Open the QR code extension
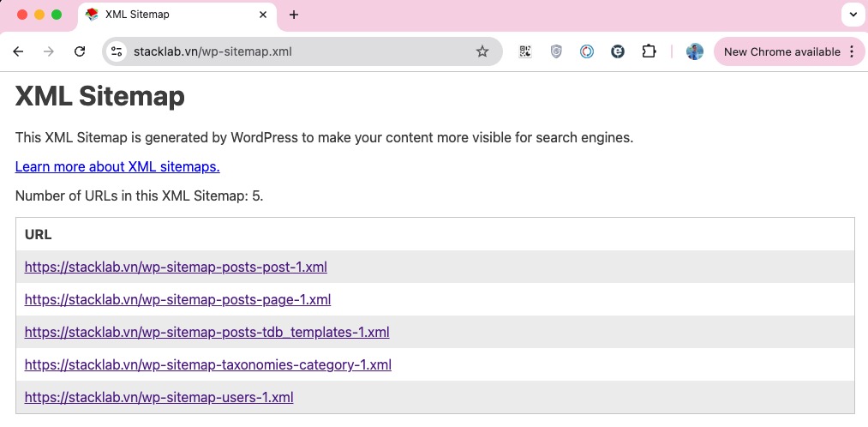Screen dimensions: 868x427 [524, 51]
